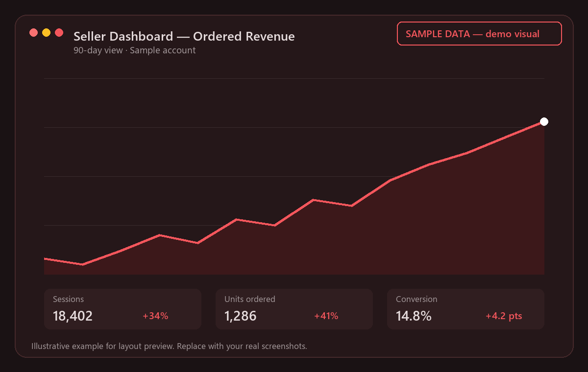Click the yellow window dot
Viewport: 588px width, 372px height.
pyautogui.click(x=46, y=33)
